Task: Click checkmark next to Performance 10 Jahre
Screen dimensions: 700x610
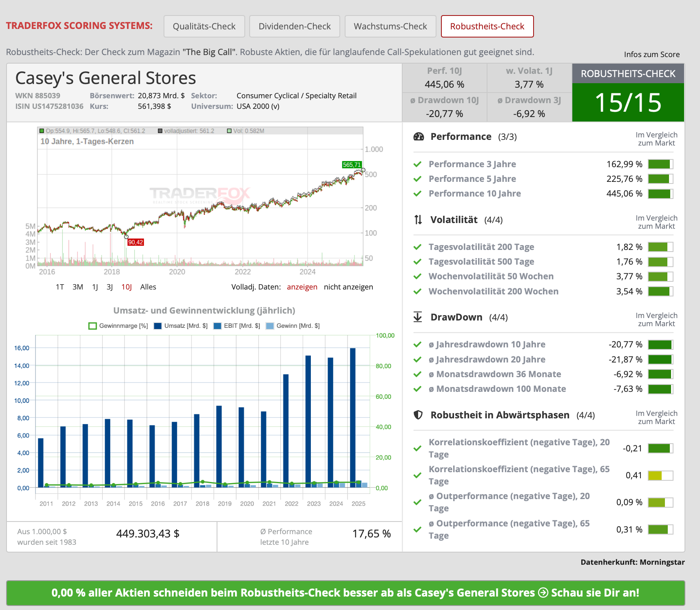Action: [x=417, y=194]
